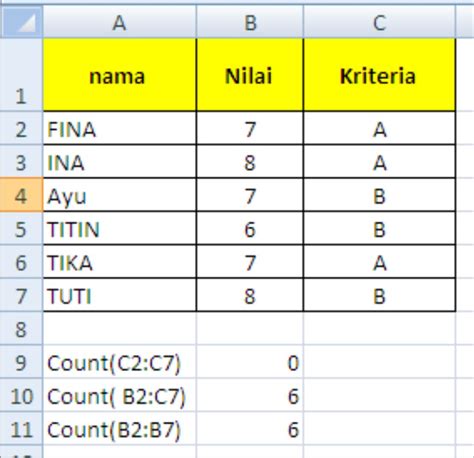Click the 'Nilai' header cell
Viewport: 474px width, 458px height.
pos(250,75)
